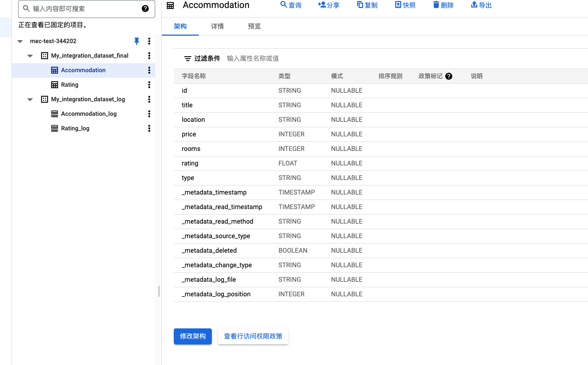Click the 修改架构 button

(193, 336)
